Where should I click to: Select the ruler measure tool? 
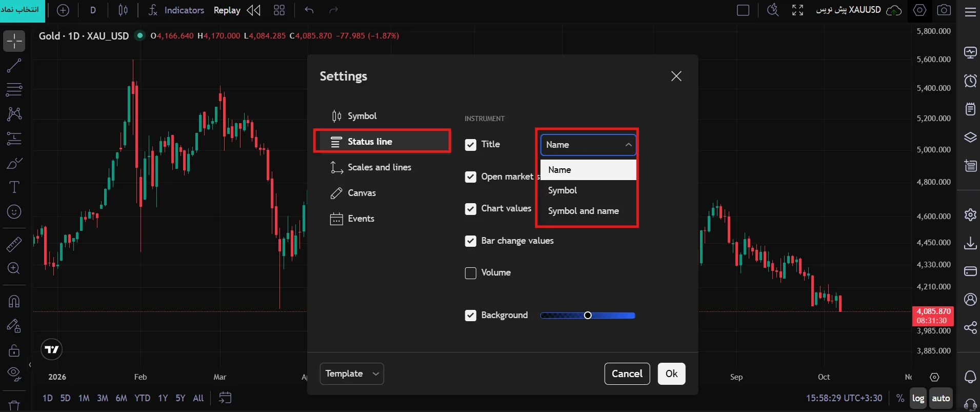click(x=14, y=244)
